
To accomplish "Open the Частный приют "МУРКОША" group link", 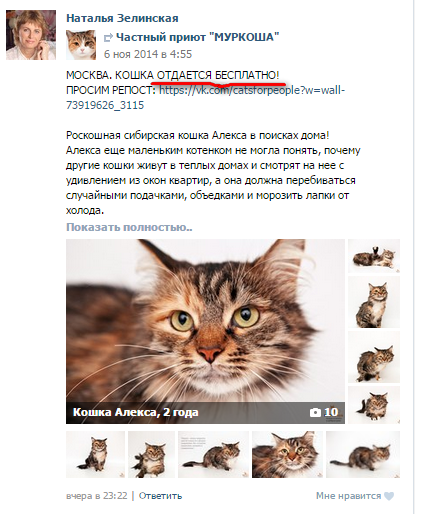I will click(198, 37).
